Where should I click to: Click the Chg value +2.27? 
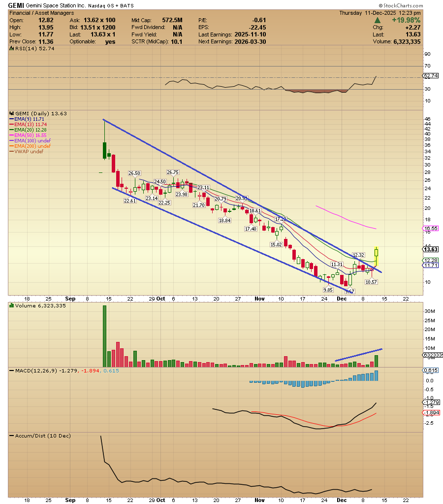[413, 27]
